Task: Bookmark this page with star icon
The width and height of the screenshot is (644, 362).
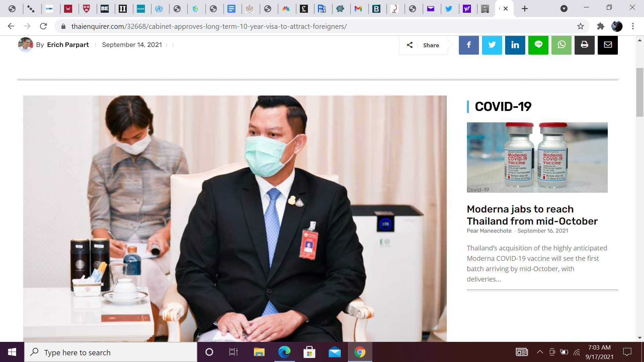Action: pyautogui.click(x=581, y=26)
